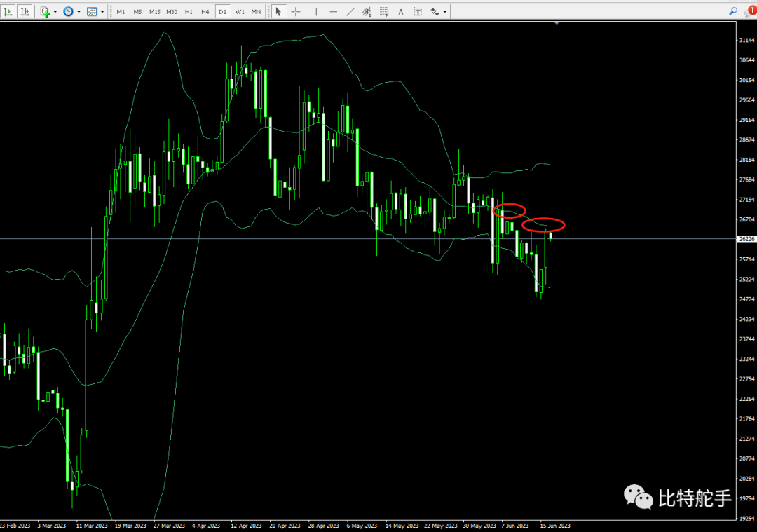Switch to M5 timeframe
757x532 pixels.
pyautogui.click(x=137, y=12)
